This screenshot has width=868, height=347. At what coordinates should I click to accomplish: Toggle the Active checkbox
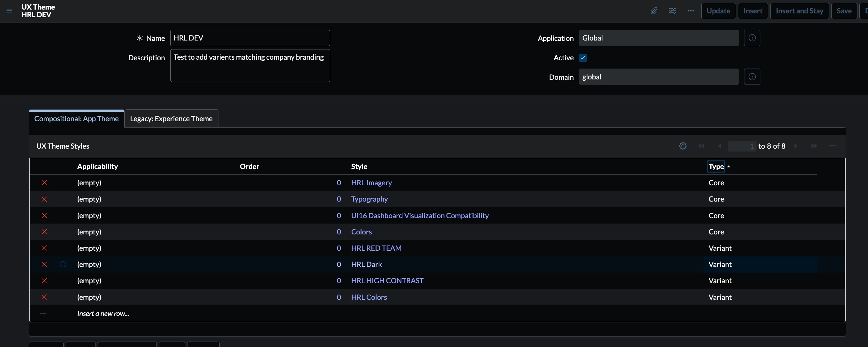[583, 57]
